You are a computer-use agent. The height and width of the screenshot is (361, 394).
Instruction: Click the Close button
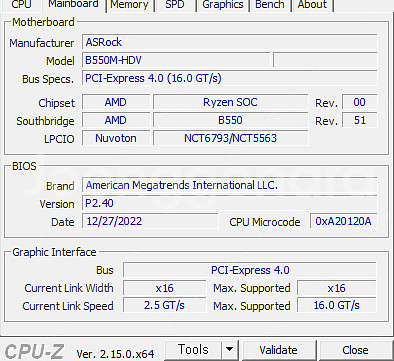point(355,350)
